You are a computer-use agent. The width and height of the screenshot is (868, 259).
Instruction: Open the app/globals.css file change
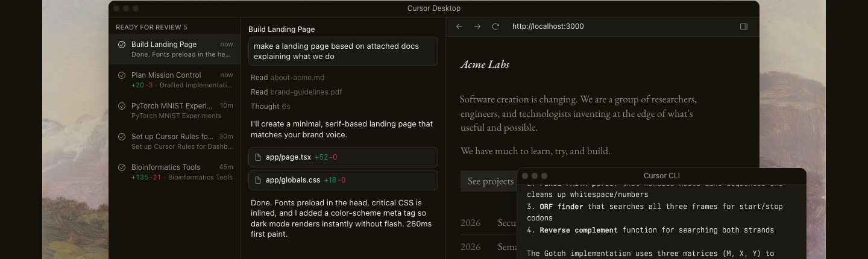pyautogui.click(x=343, y=180)
